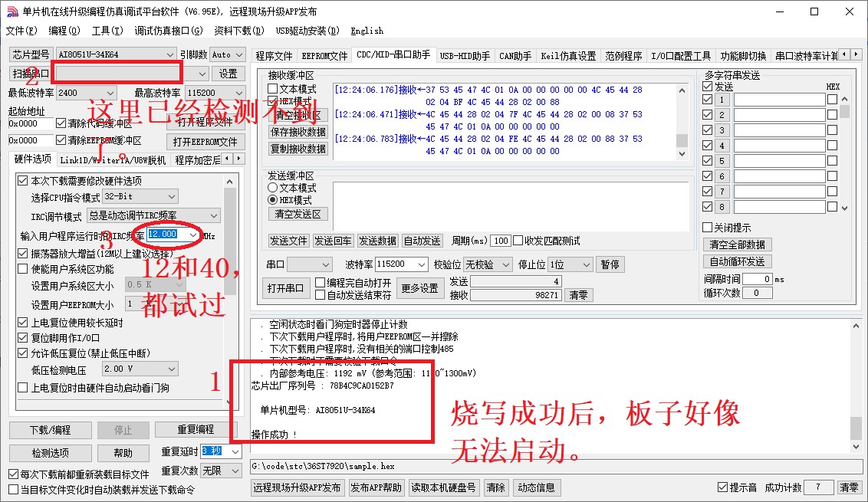This screenshot has width=868, height=502.
Task: Toggle 每次下载前都重新装载目标文件 checkbox
Action: pos(13,474)
